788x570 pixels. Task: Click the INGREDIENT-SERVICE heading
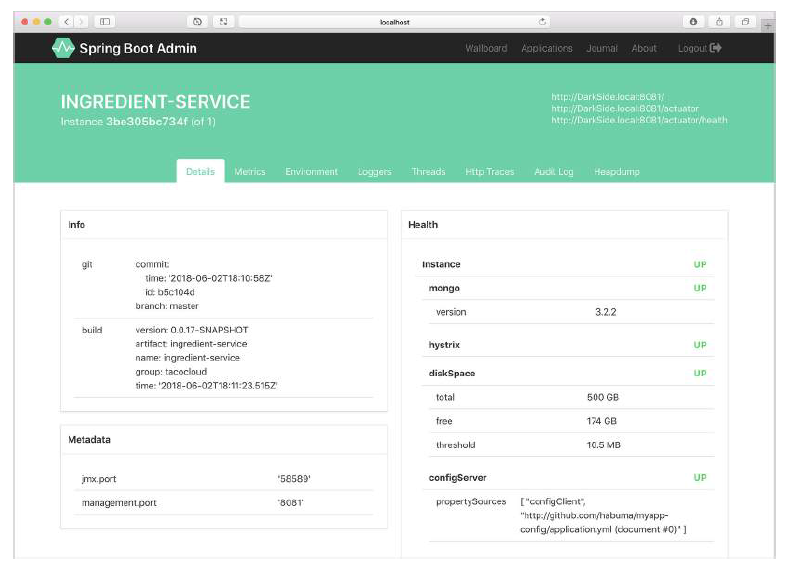[x=155, y=102]
